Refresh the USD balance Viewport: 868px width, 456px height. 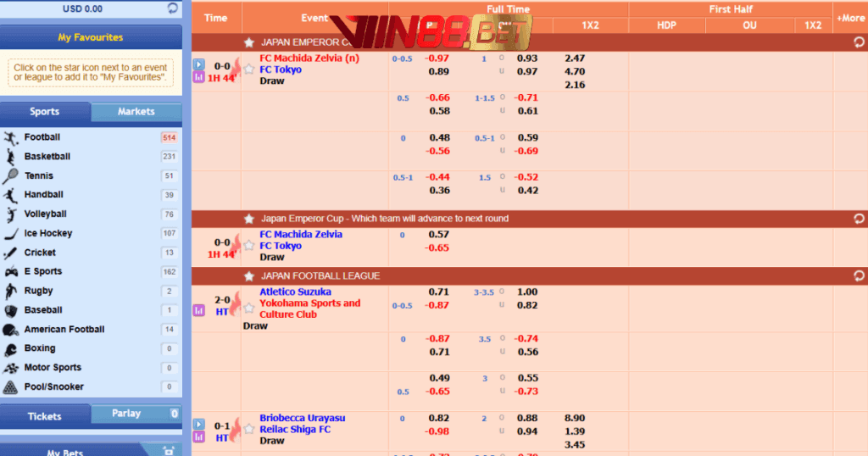[x=173, y=8]
